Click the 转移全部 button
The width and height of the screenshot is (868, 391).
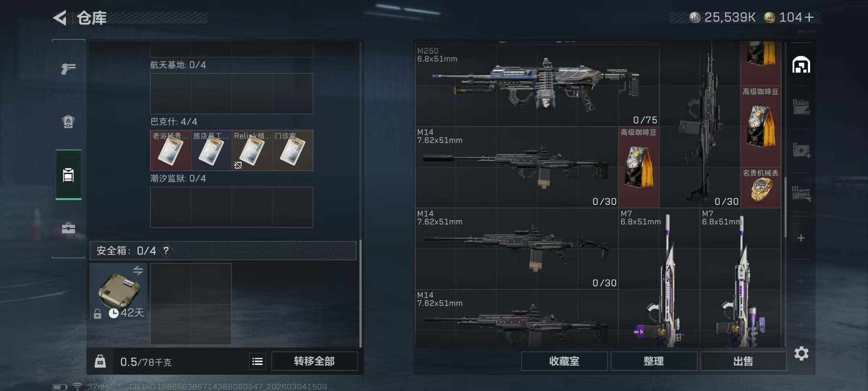(315, 361)
